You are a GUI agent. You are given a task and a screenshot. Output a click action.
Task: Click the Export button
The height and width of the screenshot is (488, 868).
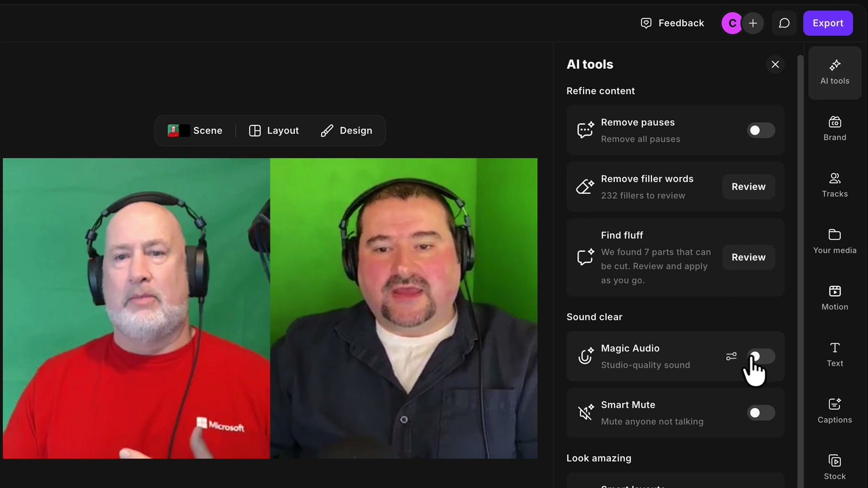828,23
